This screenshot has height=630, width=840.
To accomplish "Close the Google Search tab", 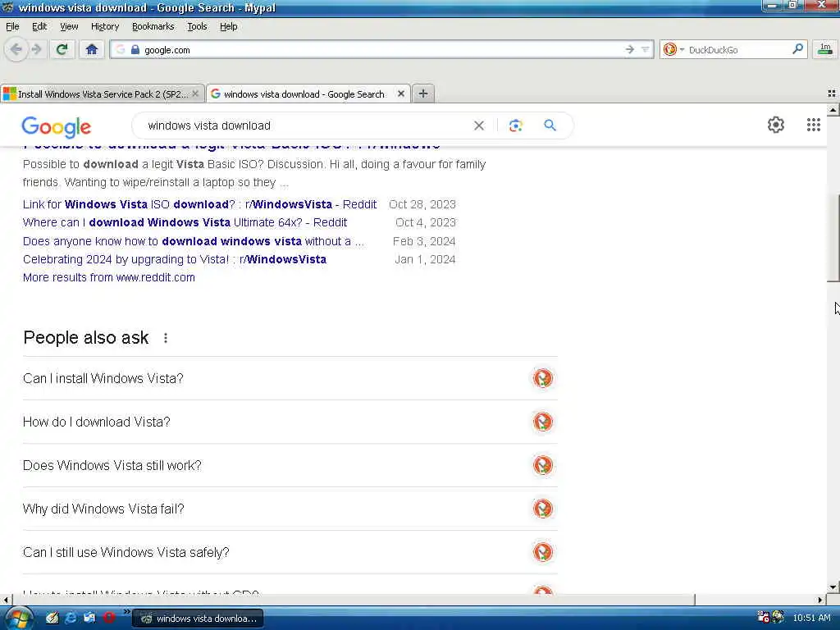I will tap(400, 94).
